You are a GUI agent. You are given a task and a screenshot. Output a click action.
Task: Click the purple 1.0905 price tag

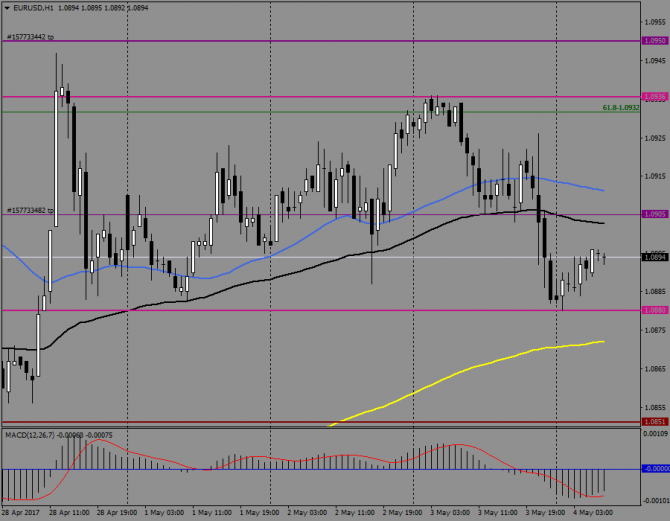click(x=655, y=214)
